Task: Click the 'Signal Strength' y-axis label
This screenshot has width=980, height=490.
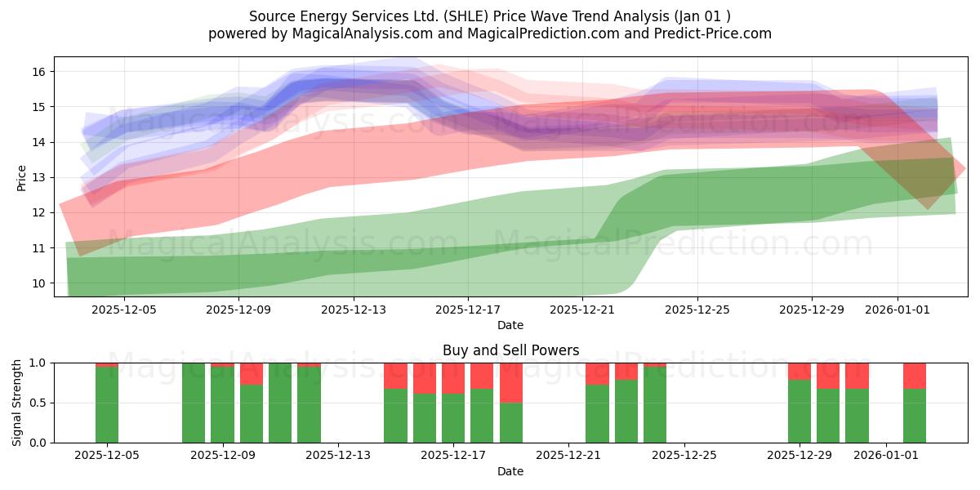Action: coord(17,403)
